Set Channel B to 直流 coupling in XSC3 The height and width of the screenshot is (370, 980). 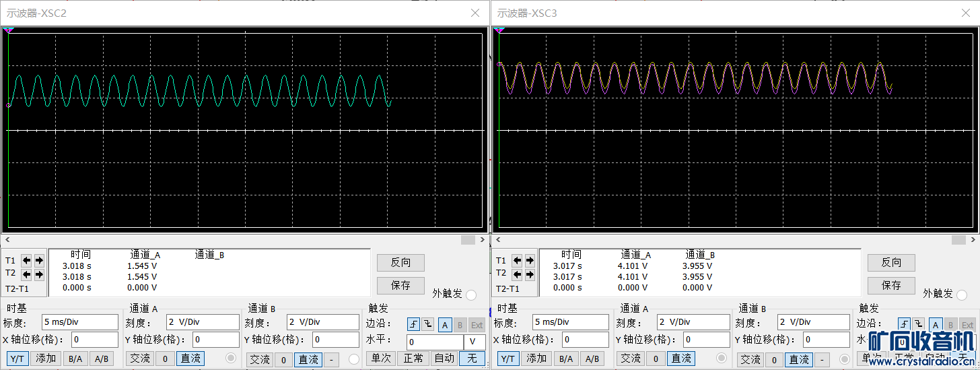[799, 360]
